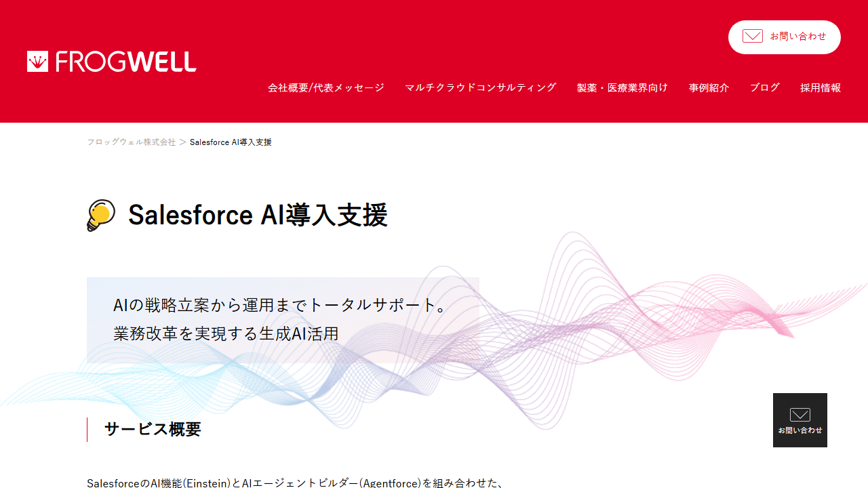The width and height of the screenshot is (868, 488).
Task: Select 製薬・医療業界向け navigation item
Action: click(623, 87)
